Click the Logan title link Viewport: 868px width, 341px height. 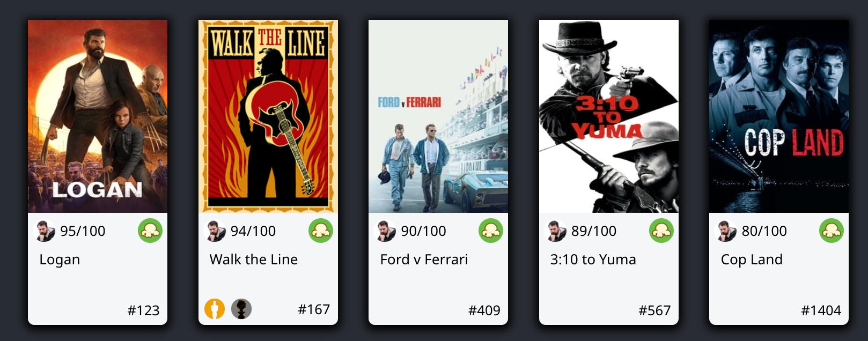click(60, 260)
